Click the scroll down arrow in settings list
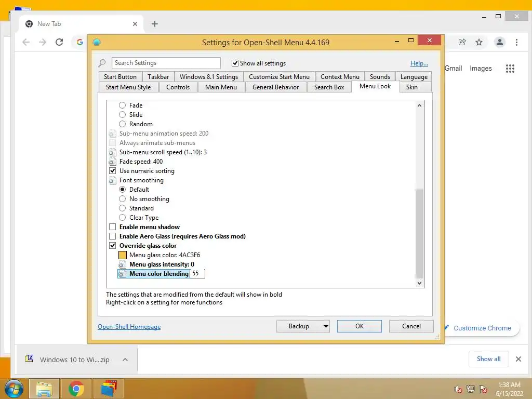The image size is (532, 399). point(420,283)
